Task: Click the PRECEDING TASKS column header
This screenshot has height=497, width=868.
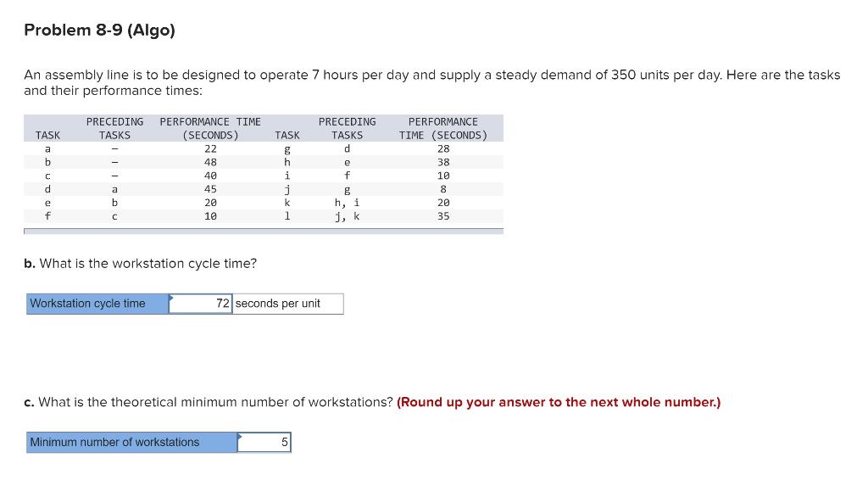Action: point(114,128)
